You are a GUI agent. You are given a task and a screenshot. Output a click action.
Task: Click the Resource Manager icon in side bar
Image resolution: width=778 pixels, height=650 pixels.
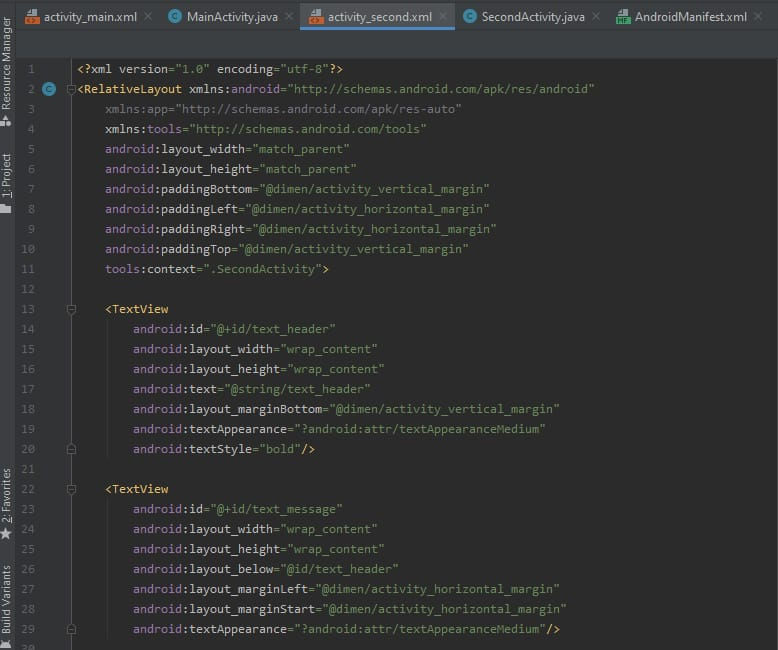tap(5, 121)
